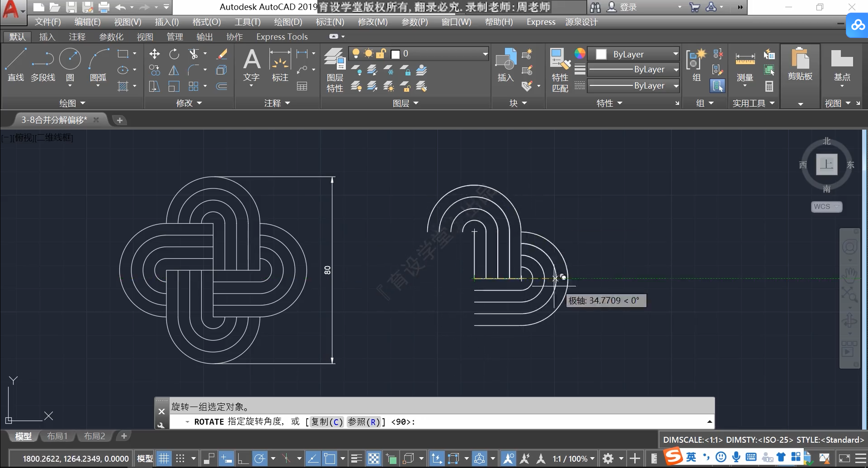Viewport: 868px width, 468px height.
Task: Open the 标注(N) menu
Action: [330, 22]
